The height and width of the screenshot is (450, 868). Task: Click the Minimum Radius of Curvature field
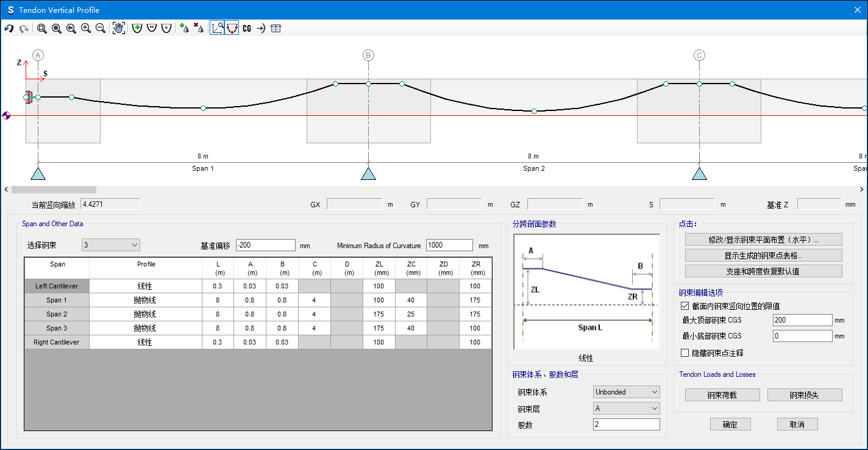point(449,245)
